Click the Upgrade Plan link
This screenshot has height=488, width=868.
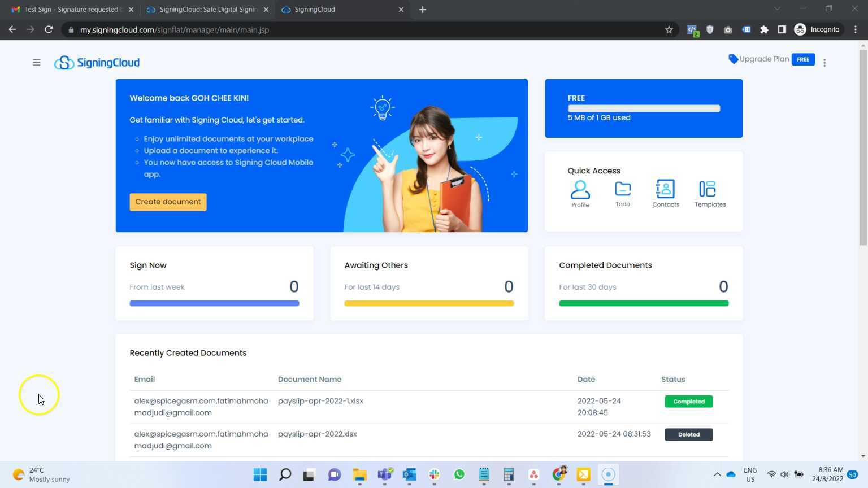pyautogui.click(x=764, y=59)
